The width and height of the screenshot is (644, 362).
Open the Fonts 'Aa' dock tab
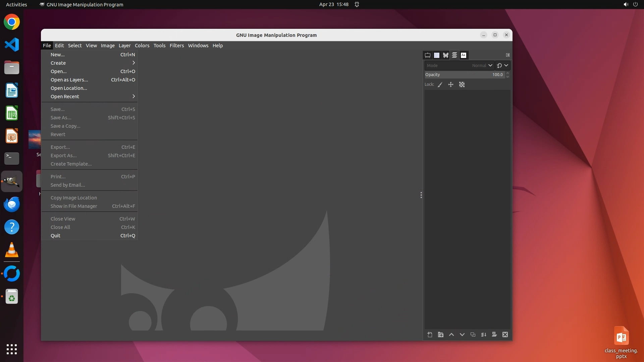click(x=464, y=55)
